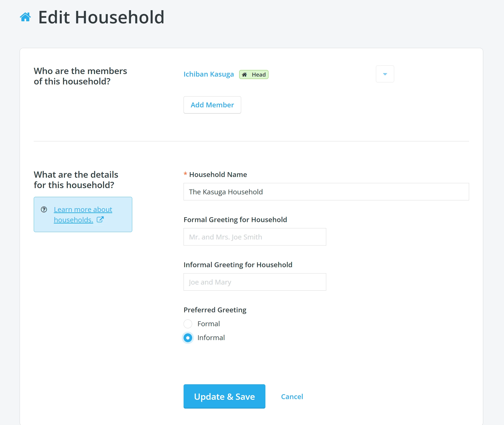
Task: Click the Informal radio label text
Action: 211,338
